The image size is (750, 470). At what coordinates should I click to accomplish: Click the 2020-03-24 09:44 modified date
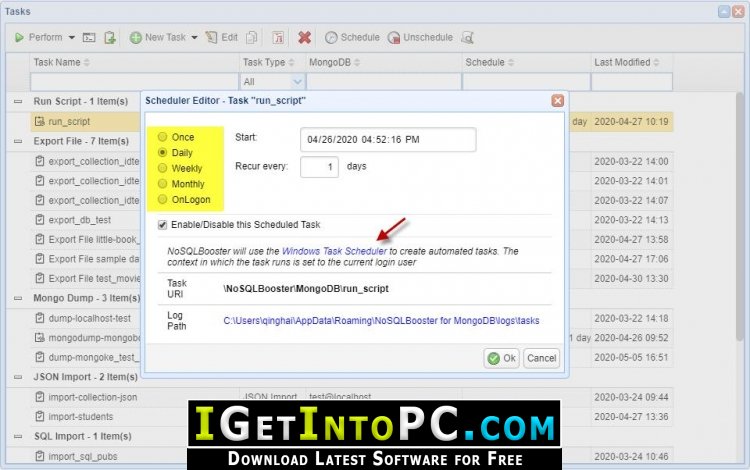(631, 397)
